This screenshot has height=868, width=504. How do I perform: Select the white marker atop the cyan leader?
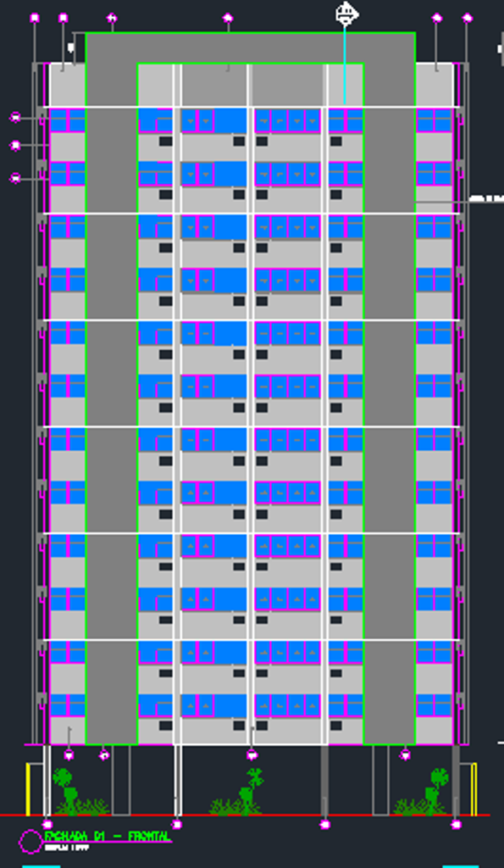pyautogui.click(x=346, y=14)
